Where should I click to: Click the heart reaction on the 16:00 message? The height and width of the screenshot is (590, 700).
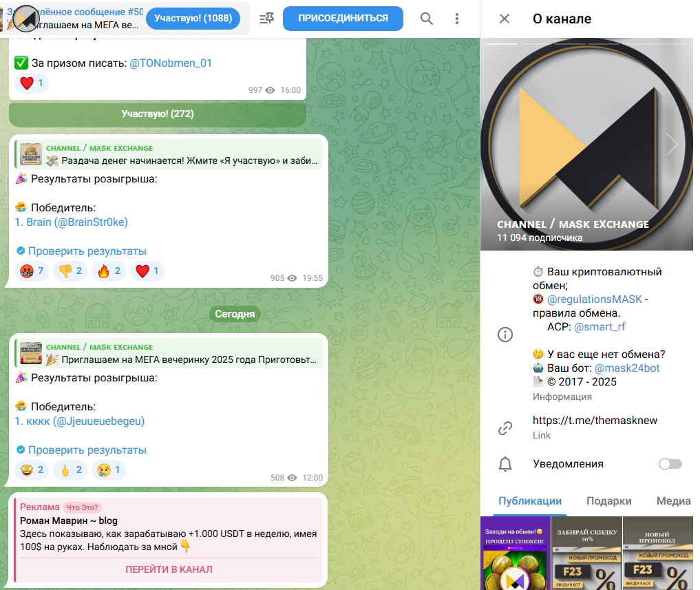pos(31,83)
